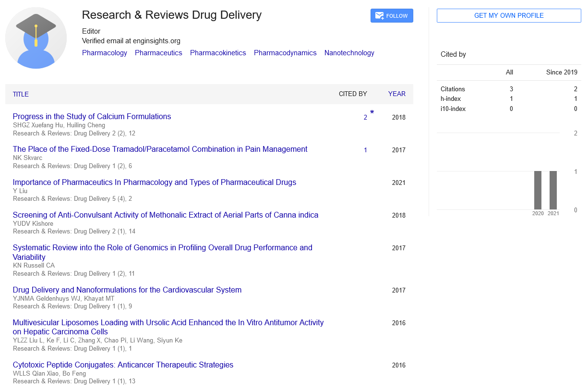Viewport: 588px width, 391px height.
Task: Click the 2020 bar in the citations chart
Action: 538,190
